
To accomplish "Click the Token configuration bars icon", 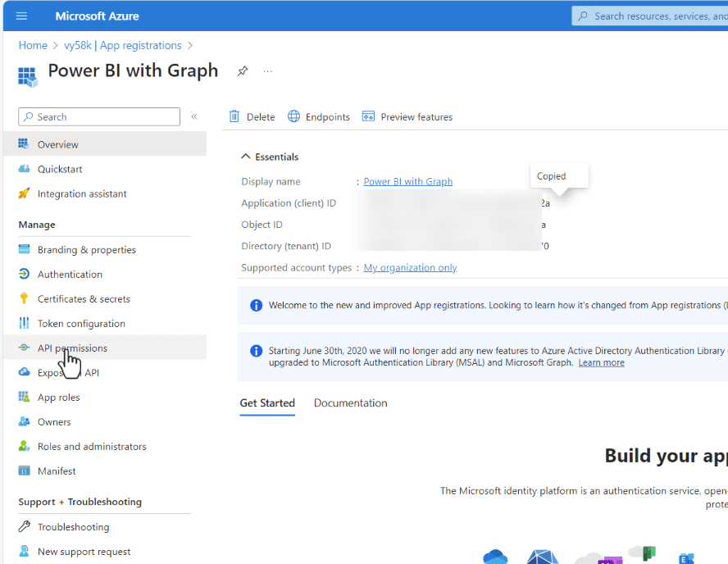I will (x=24, y=323).
